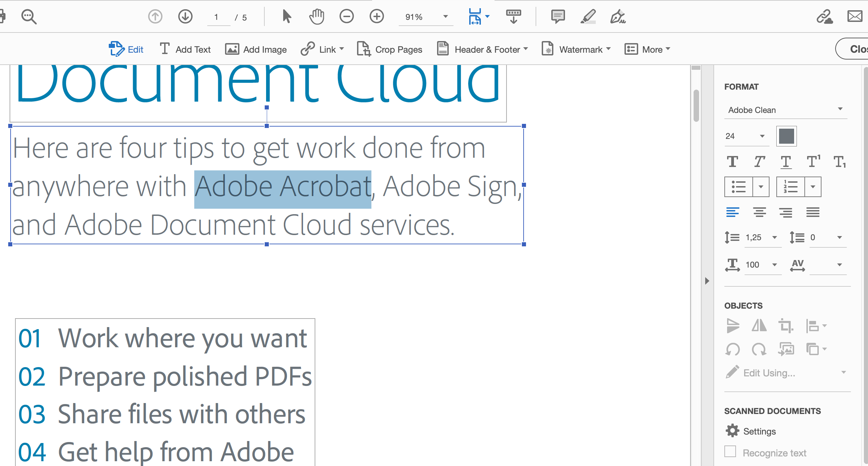
Task: Click the horizontal scaling icon
Action: [x=732, y=265]
